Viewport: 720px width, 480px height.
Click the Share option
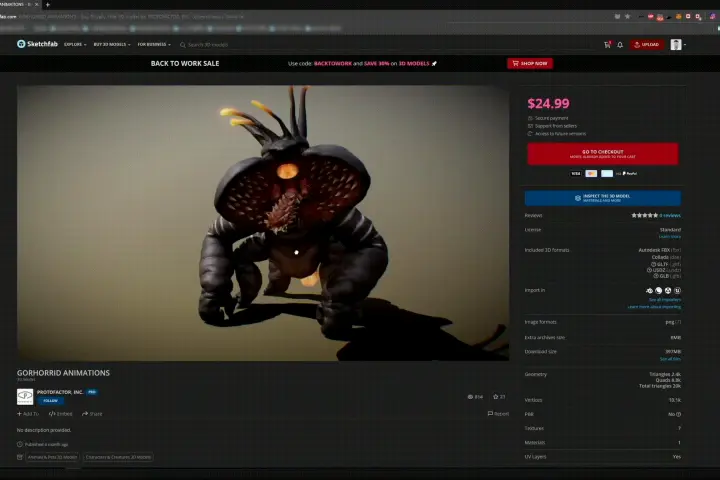92,414
